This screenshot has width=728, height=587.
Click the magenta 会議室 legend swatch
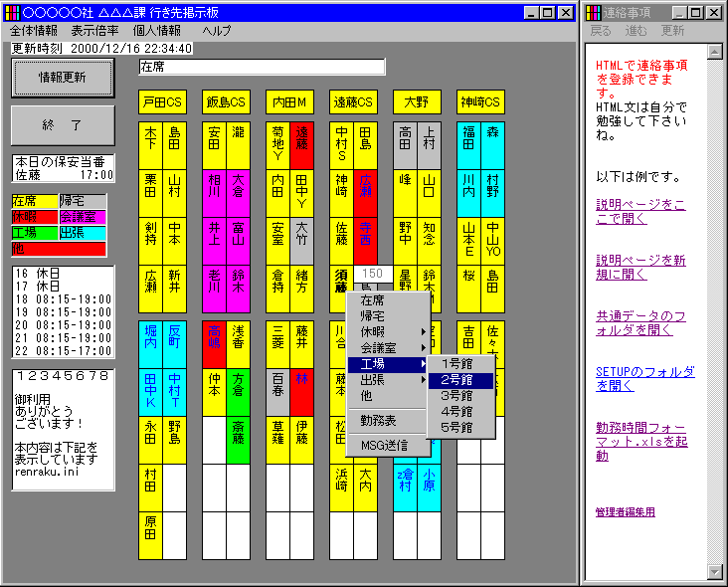pyautogui.click(x=83, y=217)
